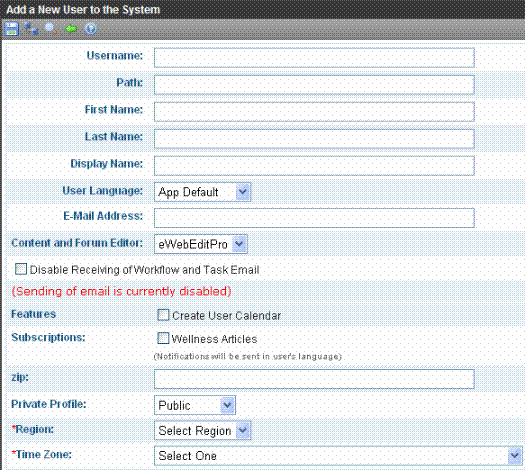Click the First Name input field
The image size is (525, 470).
point(314,112)
